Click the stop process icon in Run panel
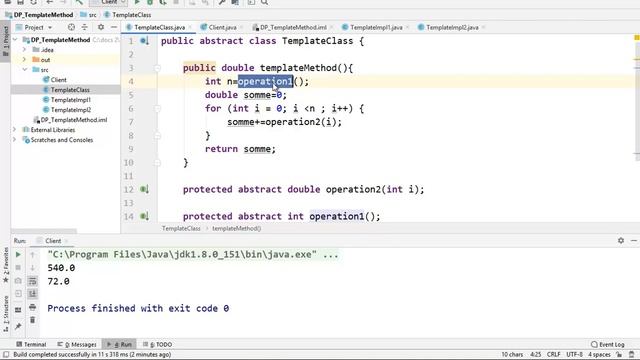640x360 pixels. pyautogui.click(x=18, y=267)
